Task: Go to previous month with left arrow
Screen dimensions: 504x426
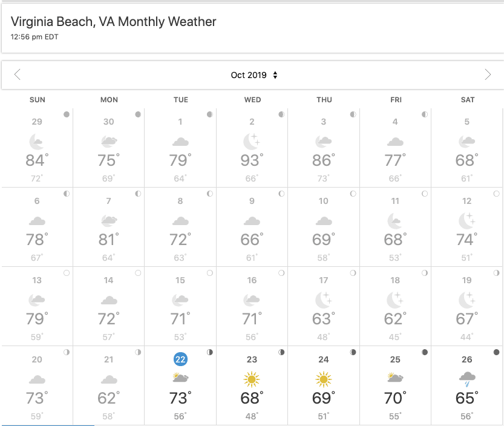Action: coord(18,74)
